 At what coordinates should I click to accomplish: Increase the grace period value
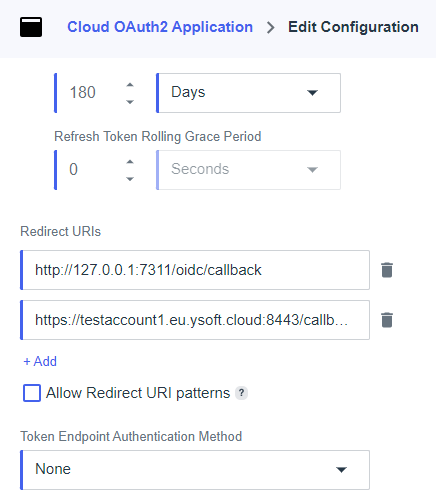(130, 162)
